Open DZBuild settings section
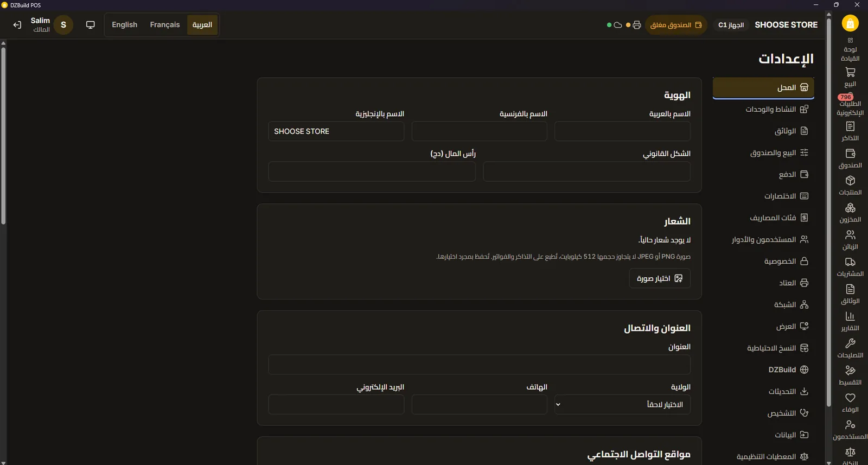The height and width of the screenshot is (465, 868). click(763, 370)
